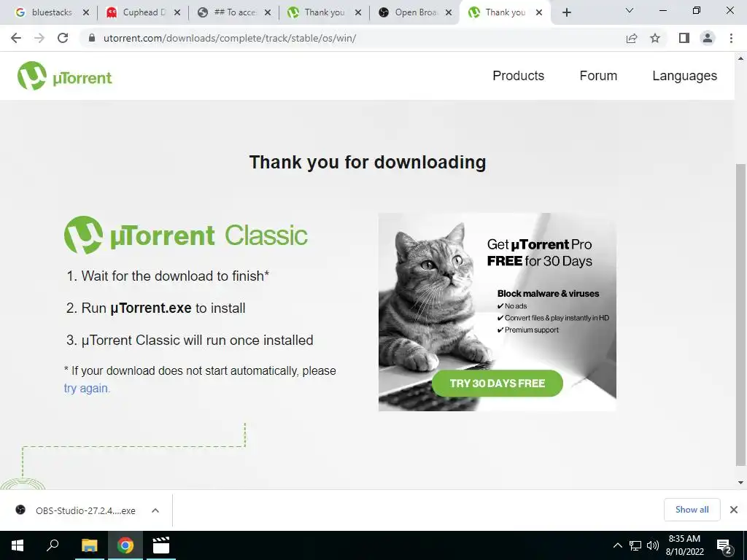The height and width of the screenshot is (560, 747).
Task: Open Chrome three-dot menu
Action: (x=731, y=38)
